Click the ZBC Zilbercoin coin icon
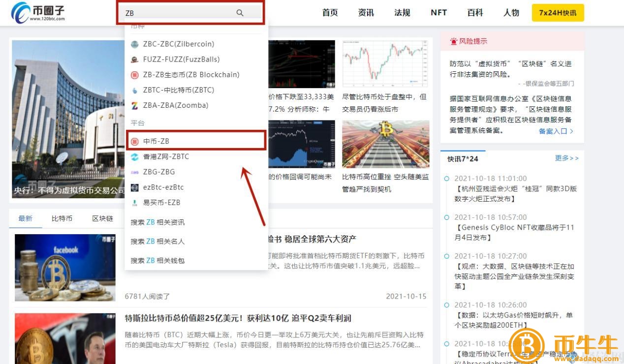Screen dimensions: 624x364 point(134,44)
